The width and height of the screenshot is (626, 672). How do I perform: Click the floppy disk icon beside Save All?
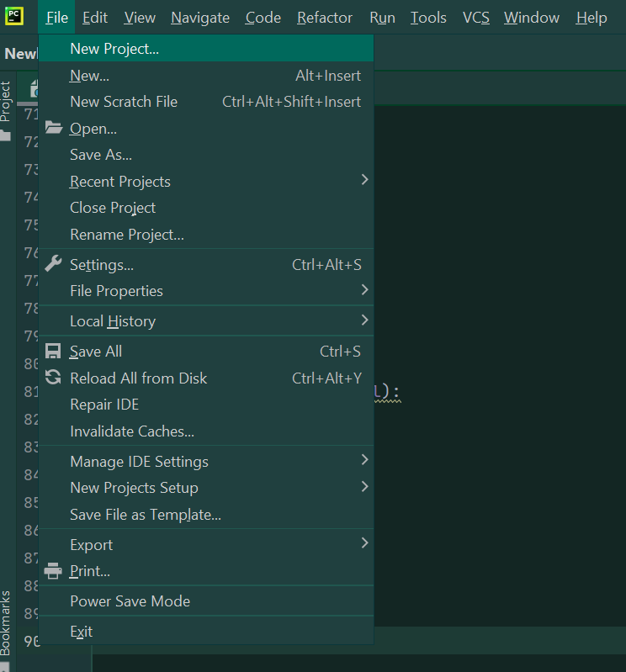[53, 351]
